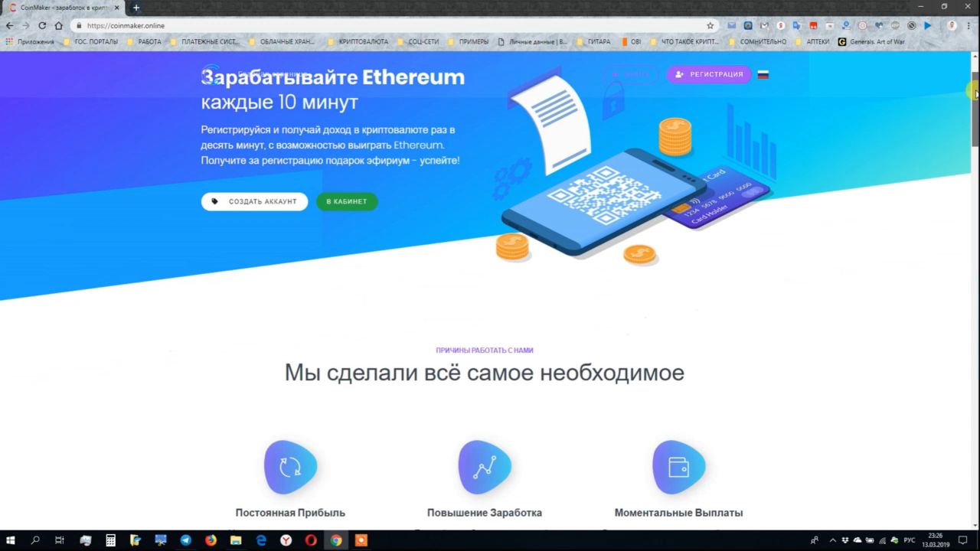
Task: Click the Повышение Заработка heading
Action: [485, 513]
